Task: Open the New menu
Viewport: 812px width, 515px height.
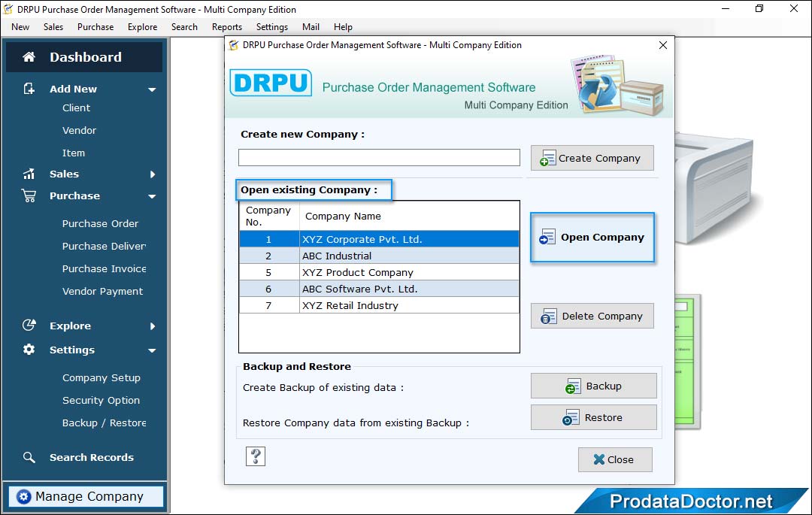Action: point(20,27)
